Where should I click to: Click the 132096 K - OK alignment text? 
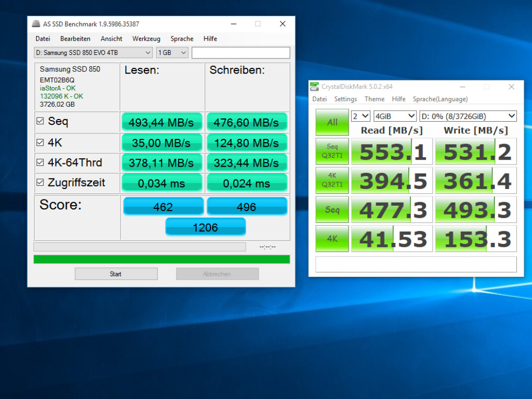(x=62, y=96)
